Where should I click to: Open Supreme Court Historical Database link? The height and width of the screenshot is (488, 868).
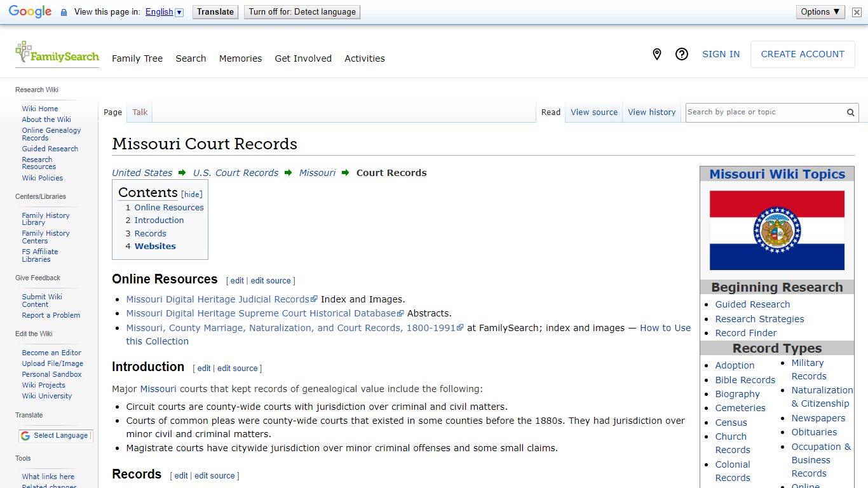tap(265, 313)
